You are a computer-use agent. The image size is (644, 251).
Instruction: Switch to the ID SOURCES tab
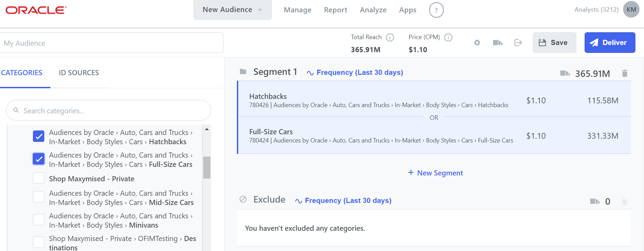tap(79, 73)
